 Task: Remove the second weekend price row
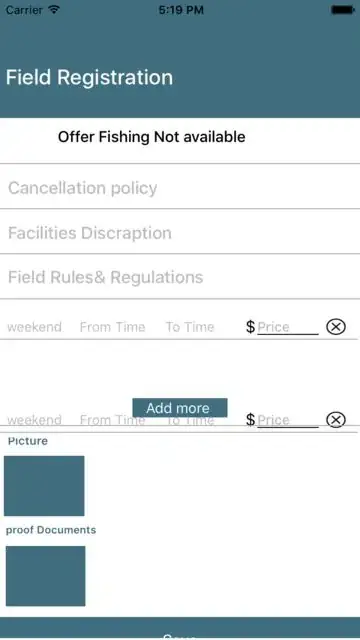336,420
